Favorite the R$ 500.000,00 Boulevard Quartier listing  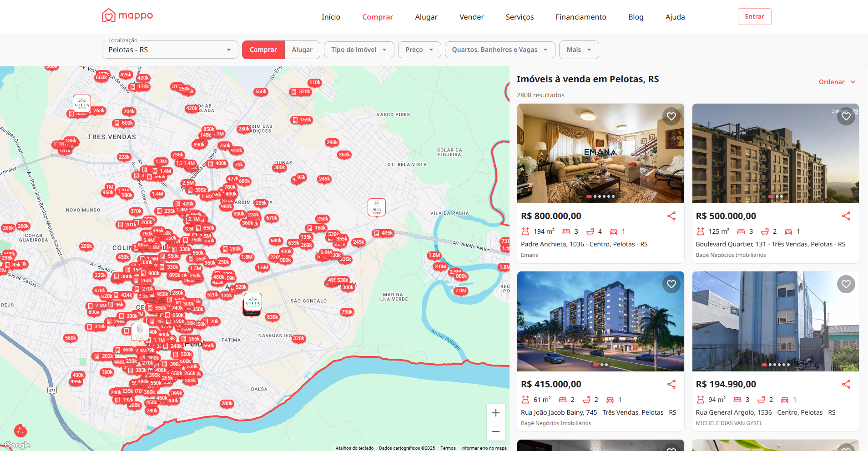846,116
